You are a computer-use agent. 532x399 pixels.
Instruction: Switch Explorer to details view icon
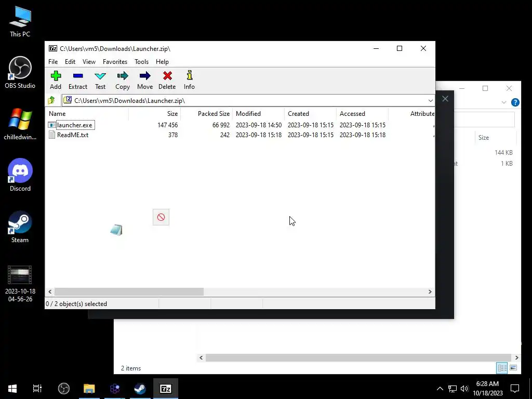coord(502,368)
